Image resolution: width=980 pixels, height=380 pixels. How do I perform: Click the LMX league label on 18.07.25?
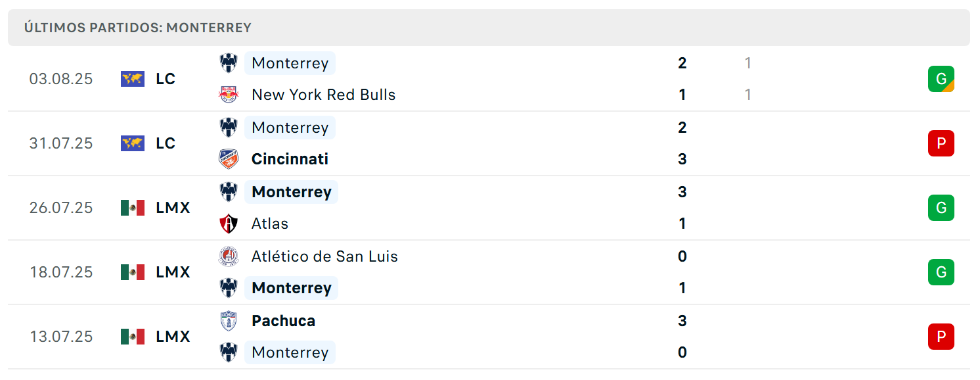pyautogui.click(x=173, y=272)
